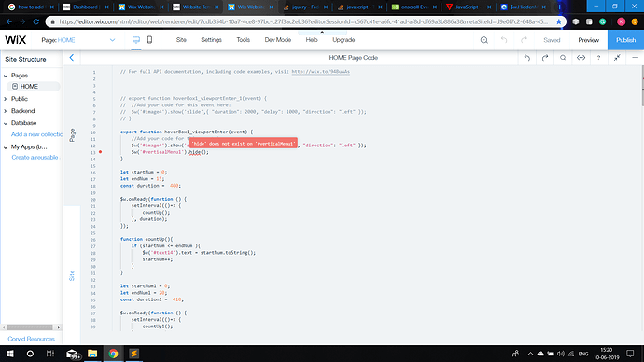Switch to the jquery browser tab
644x362 pixels.
(x=305, y=7)
